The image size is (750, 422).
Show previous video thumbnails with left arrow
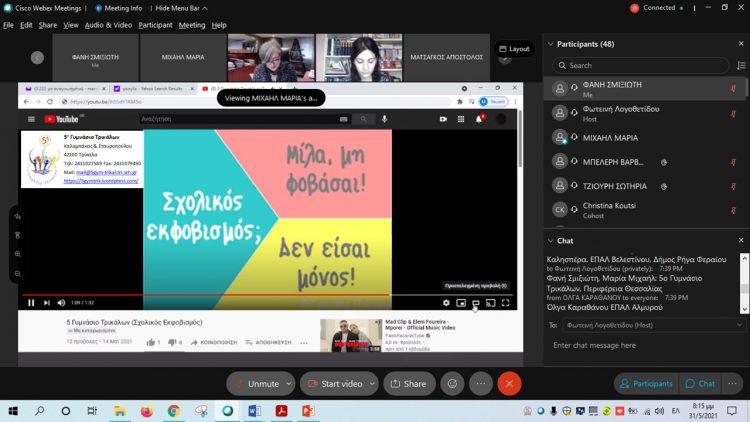click(x=37, y=57)
